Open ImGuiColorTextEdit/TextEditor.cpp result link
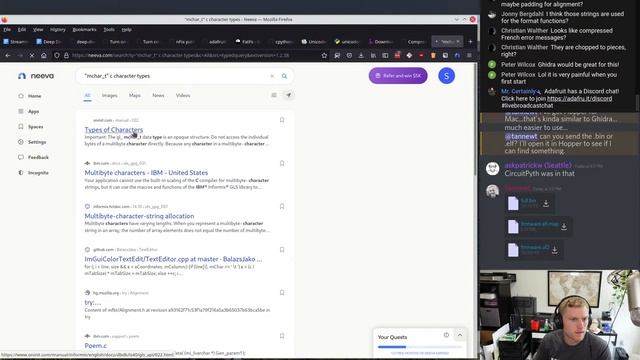640x360 pixels. click(x=173, y=259)
